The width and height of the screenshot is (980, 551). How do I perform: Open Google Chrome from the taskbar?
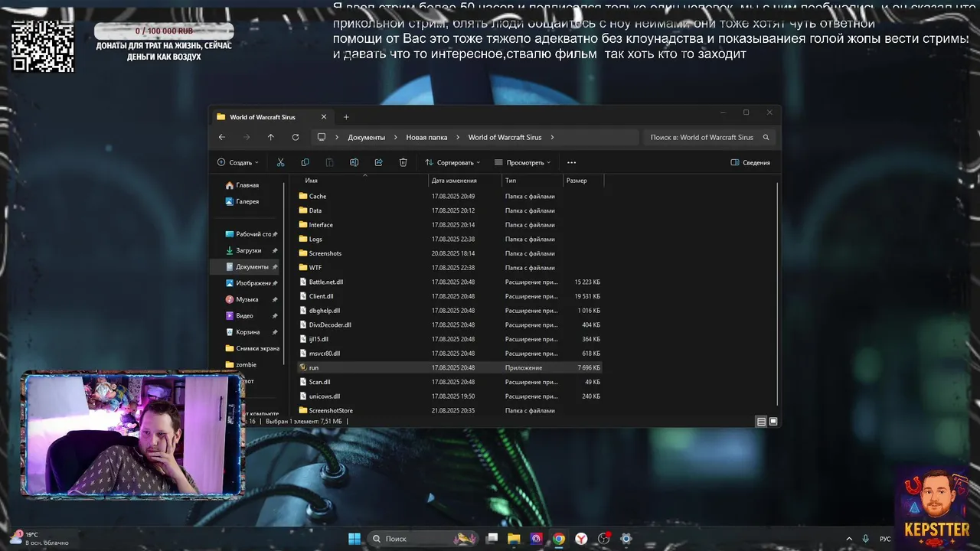[559, 539]
